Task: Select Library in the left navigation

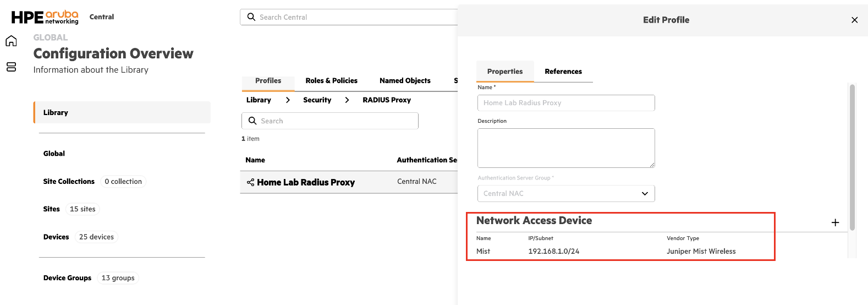Action: (x=122, y=112)
